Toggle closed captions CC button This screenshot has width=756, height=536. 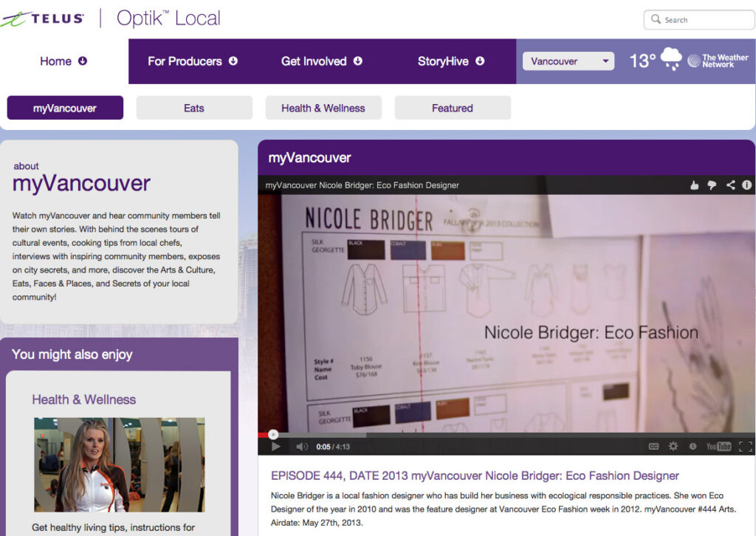click(x=654, y=447)
